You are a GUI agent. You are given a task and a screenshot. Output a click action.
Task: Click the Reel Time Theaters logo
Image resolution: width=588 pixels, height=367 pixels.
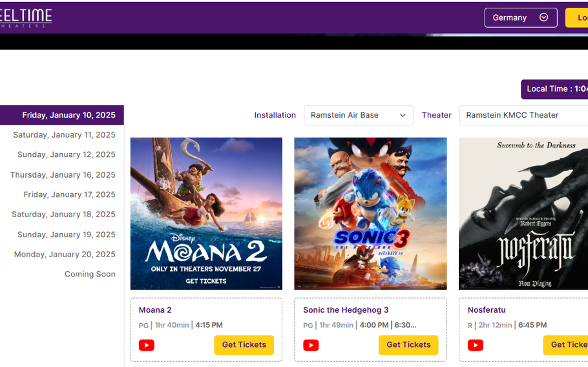pyautogui.click(x=25, y=17)
